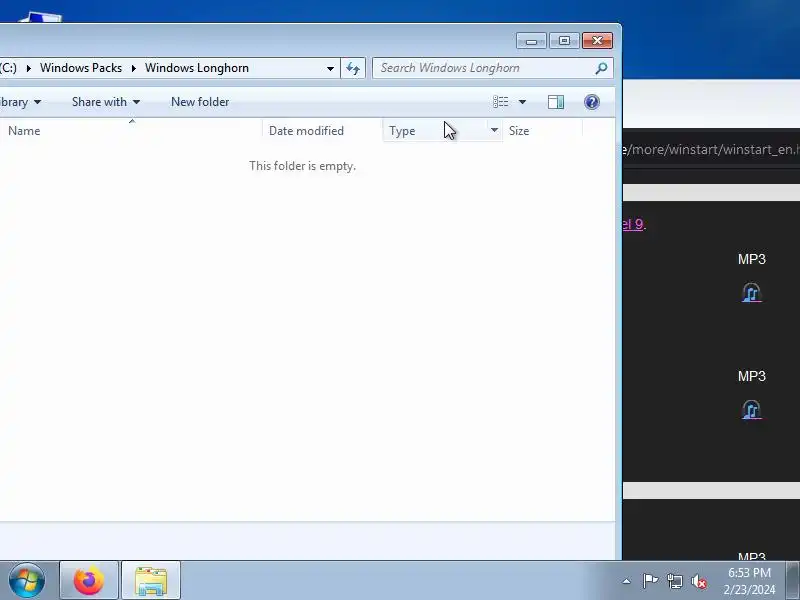Click the refresh button beside address bar
This screenshot has width=800, height=600.
coord(353,68)
